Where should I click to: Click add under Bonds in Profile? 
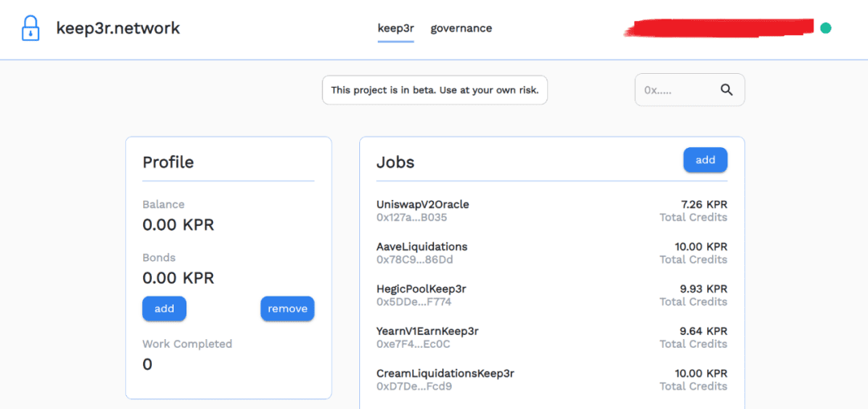[x=165, y=309]
